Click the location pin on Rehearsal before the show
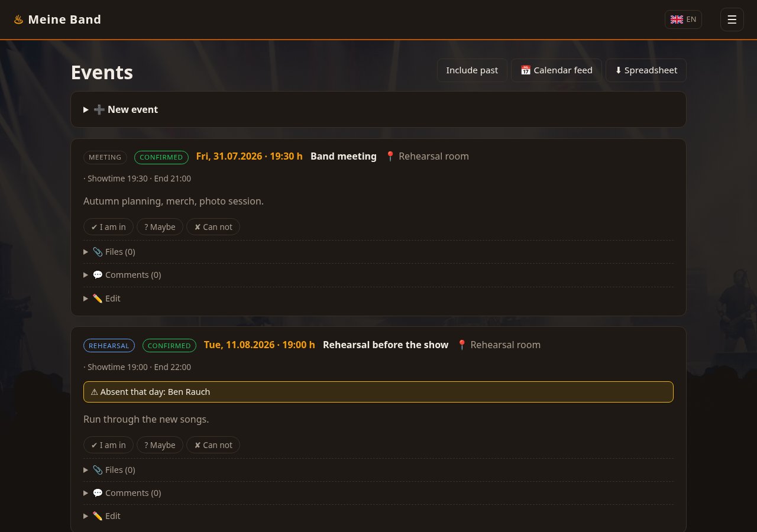 462,345
